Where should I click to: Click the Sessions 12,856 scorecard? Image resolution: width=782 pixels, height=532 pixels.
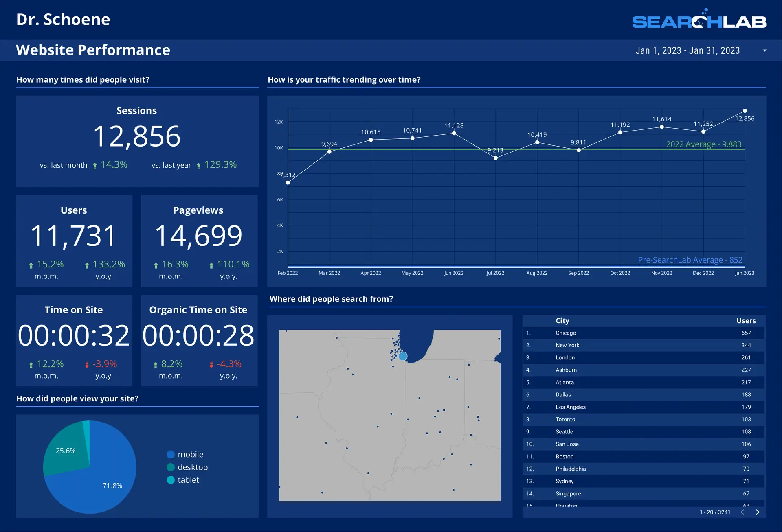137,136
